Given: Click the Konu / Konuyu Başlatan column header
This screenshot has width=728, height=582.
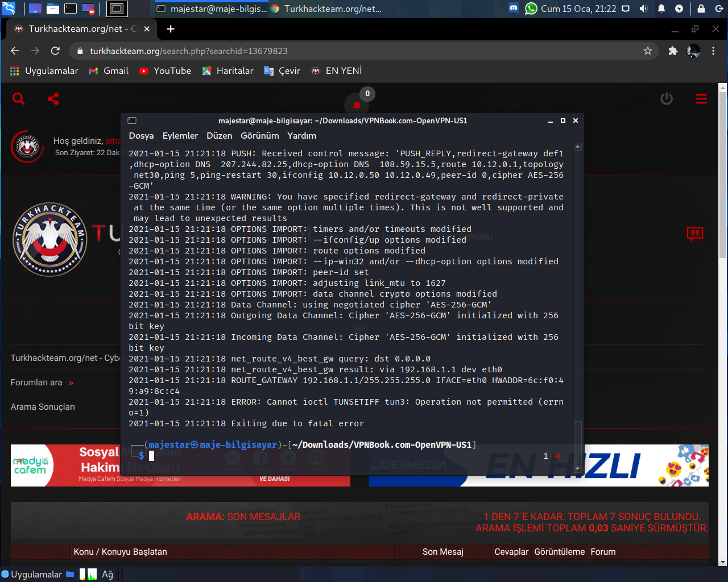Looking at the screenshot, I should click(120, 552).
